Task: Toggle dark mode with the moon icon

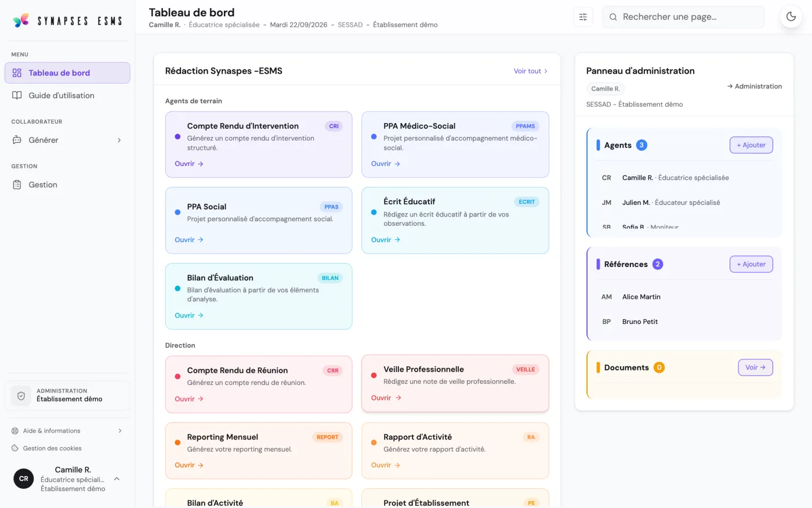Action: [791, 17]
